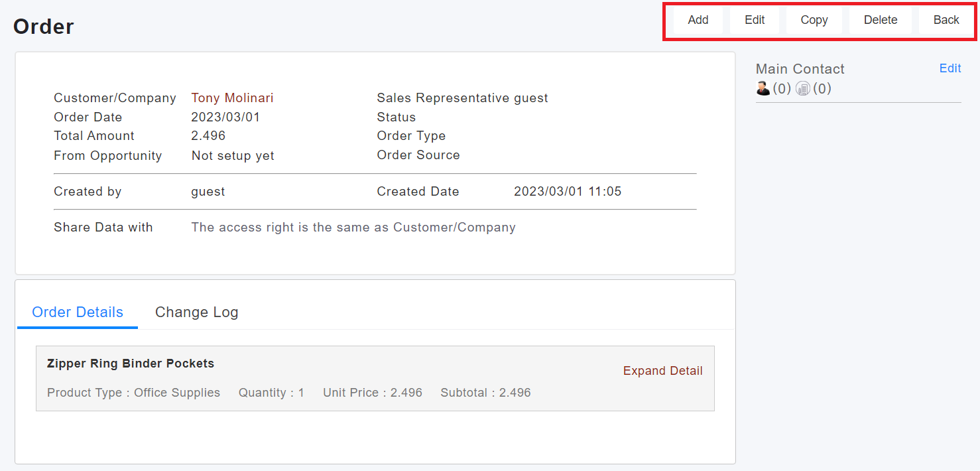Go back using the Back button

click(946, 20)
